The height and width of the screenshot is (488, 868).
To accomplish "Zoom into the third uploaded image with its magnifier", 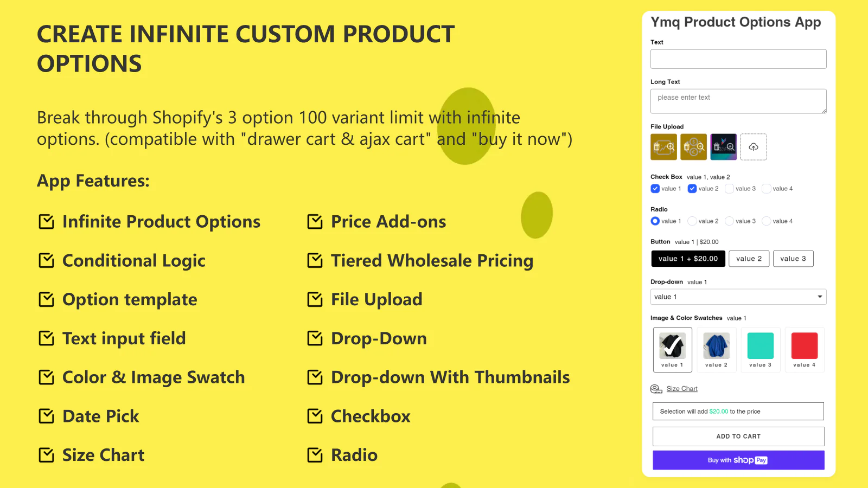I will pyautogui.click(x=730, y=147).
